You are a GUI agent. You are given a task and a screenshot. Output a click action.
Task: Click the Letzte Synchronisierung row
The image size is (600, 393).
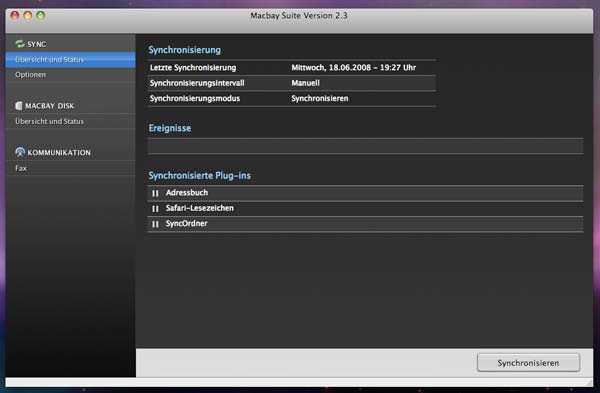[x=292, y=68]
